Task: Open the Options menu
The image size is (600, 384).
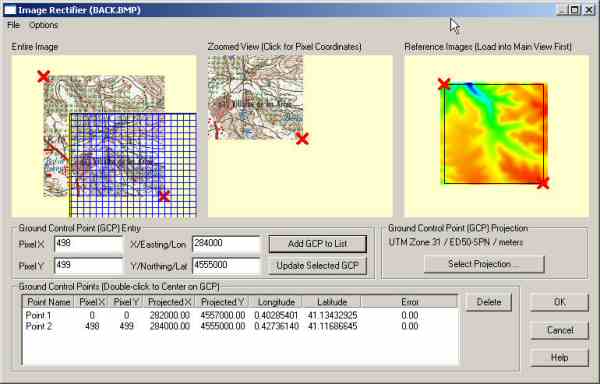Action: (43, 25)
